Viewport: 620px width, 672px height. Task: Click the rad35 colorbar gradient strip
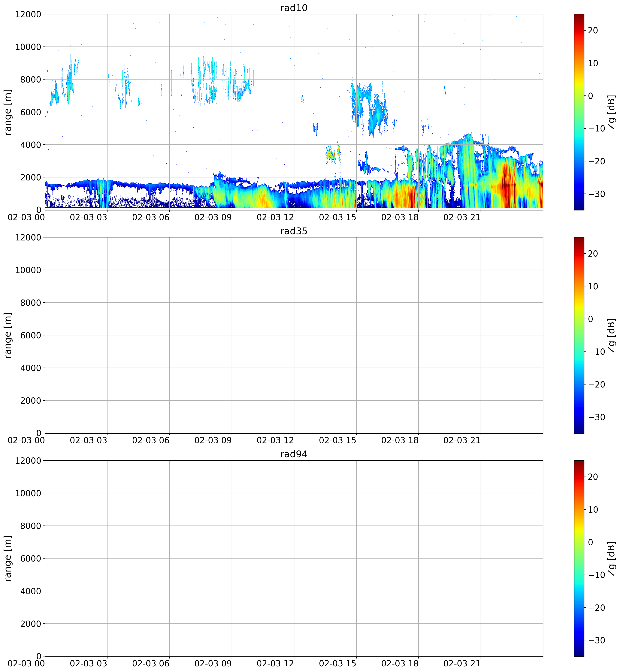(x=579, y=335)
